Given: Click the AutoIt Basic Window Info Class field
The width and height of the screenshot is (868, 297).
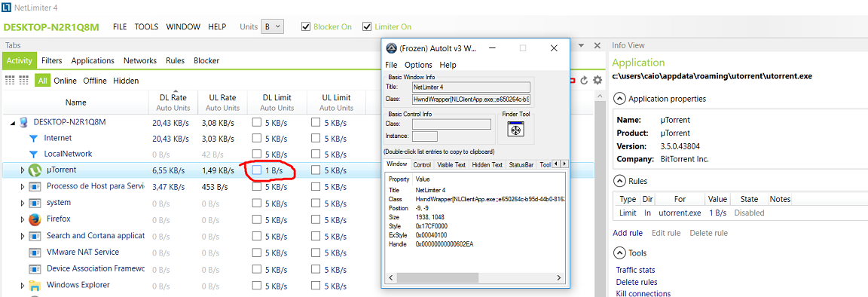Looking at the screenshot, I should point(471,100).
